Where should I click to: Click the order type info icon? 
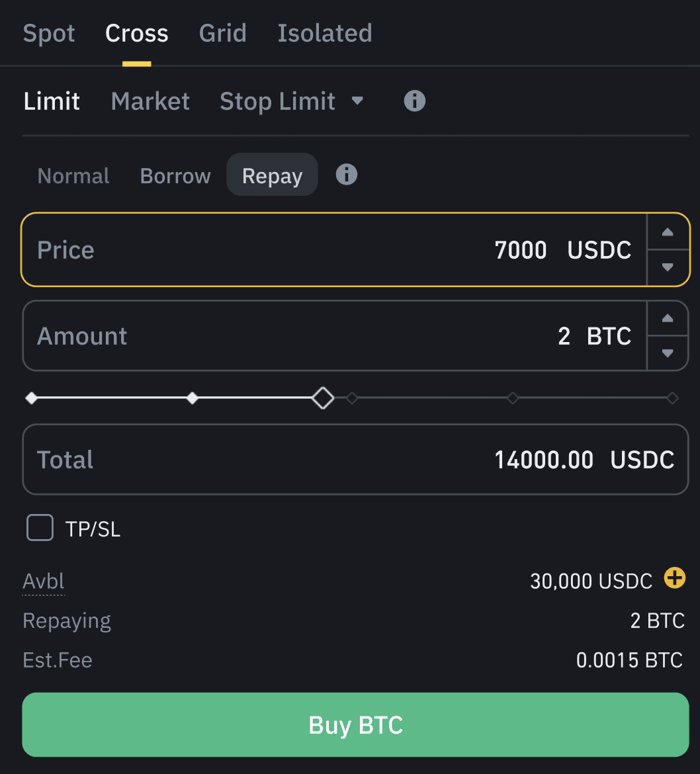(x=414, y=101)
